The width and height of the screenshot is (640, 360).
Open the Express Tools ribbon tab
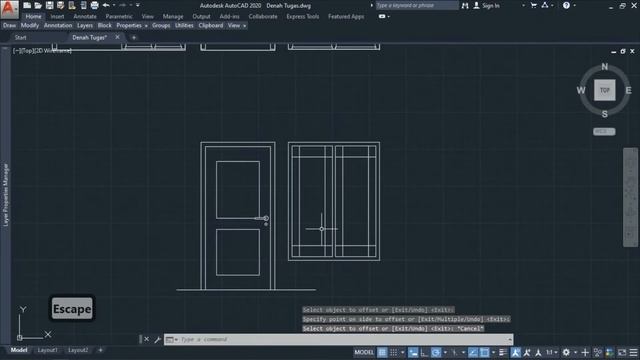pos(302,17)
